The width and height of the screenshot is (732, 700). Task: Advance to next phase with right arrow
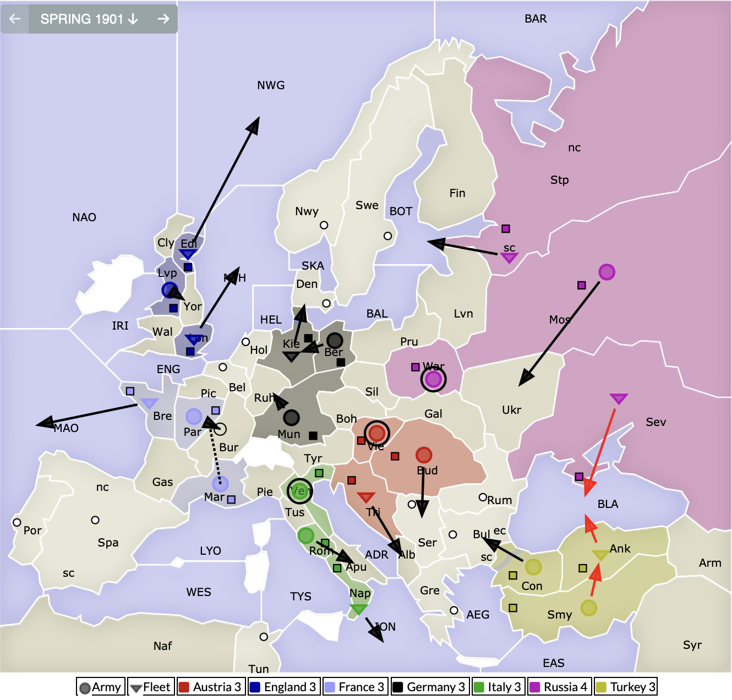tap(163, 19)
